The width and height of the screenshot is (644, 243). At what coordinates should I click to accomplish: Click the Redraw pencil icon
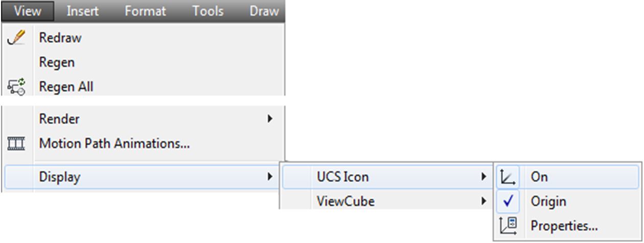[x=17, y=39]
